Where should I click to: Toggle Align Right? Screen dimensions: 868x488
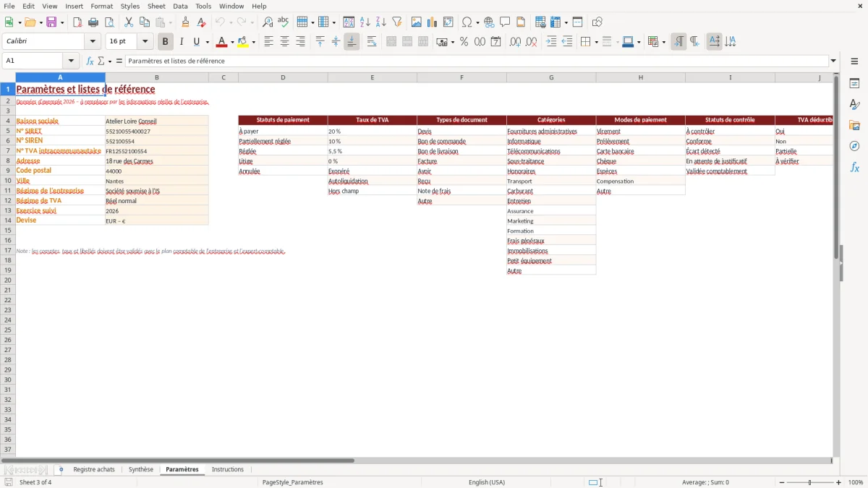(301, 42)
